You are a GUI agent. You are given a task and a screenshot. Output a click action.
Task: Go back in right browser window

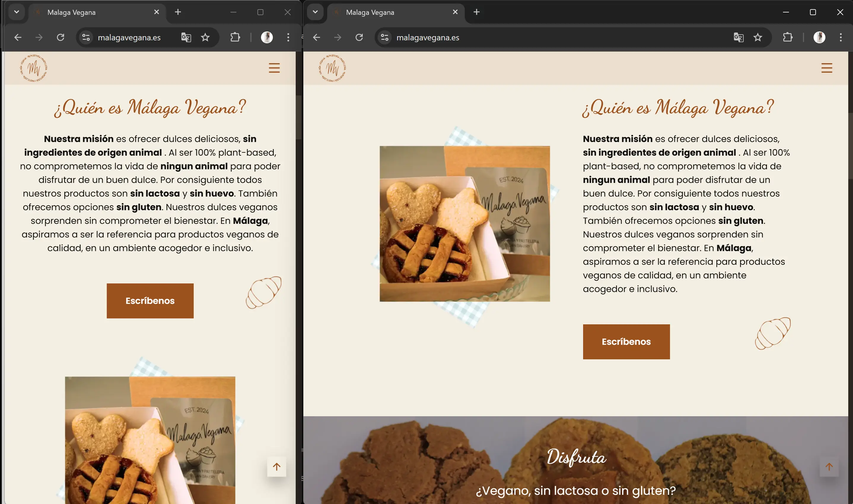[316, 37]
